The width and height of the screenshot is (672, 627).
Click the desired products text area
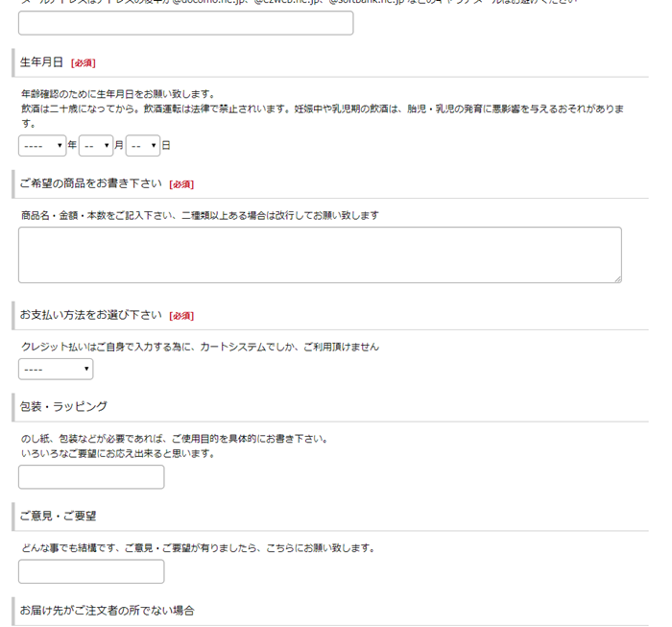coord(320,254)
